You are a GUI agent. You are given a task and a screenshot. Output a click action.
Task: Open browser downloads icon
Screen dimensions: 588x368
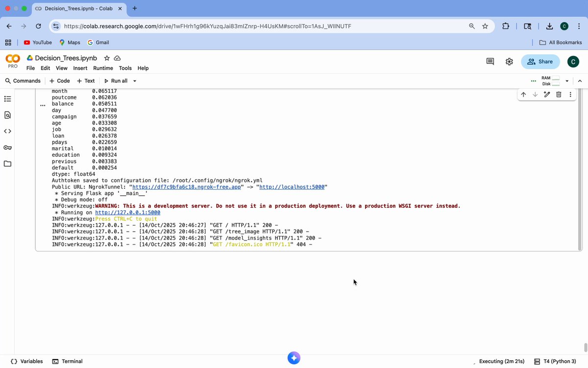point(549,26)
